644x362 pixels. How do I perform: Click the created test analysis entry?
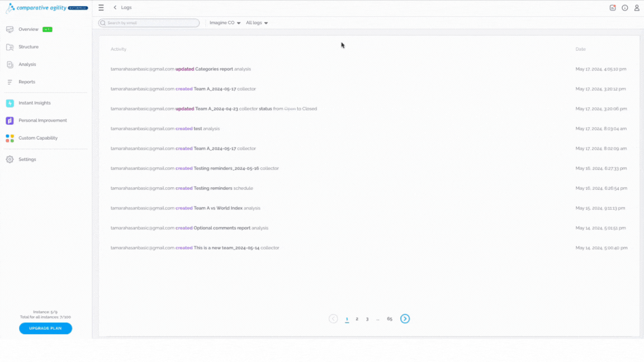click(x=165, y=129)
